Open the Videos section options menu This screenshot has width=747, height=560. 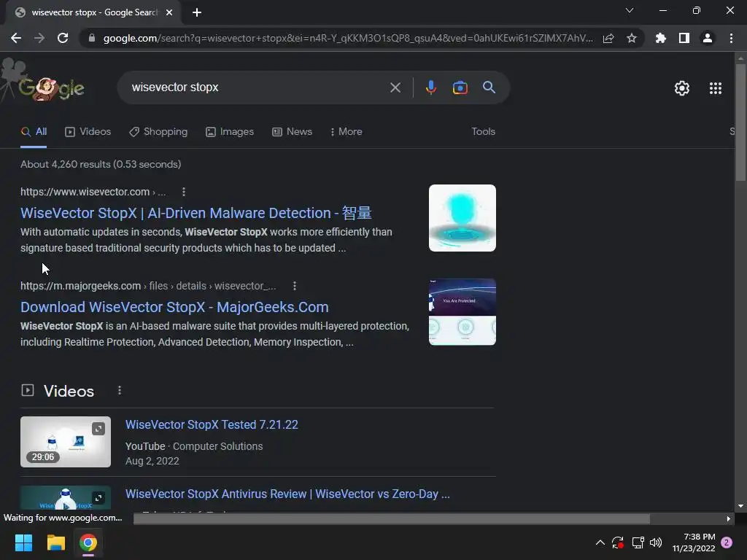(x=120, y=391)
